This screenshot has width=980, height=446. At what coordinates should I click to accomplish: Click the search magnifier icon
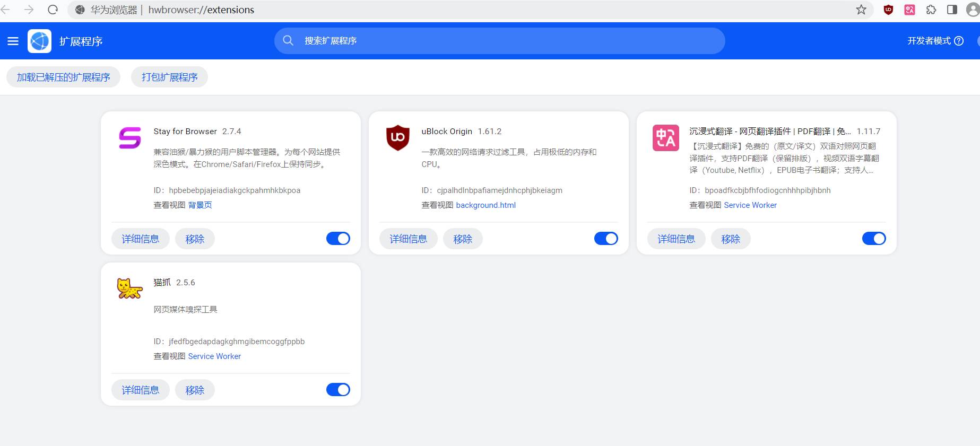point(288,40)
